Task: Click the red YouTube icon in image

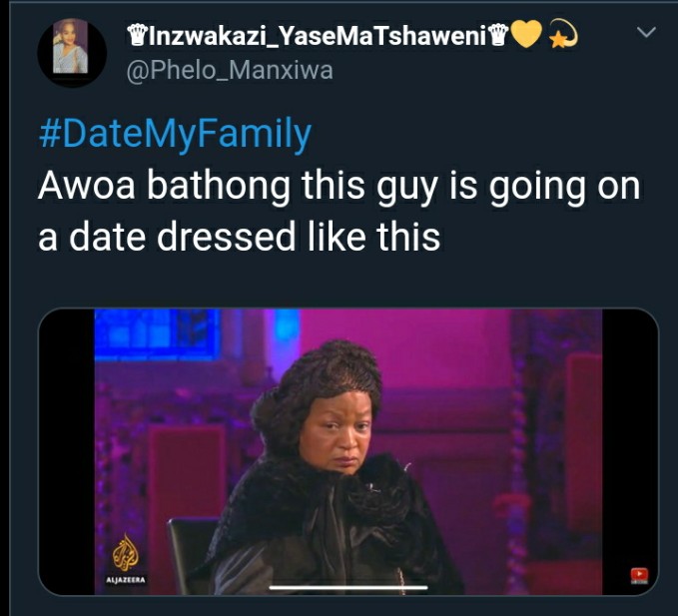Action: (x=639, y=575)
